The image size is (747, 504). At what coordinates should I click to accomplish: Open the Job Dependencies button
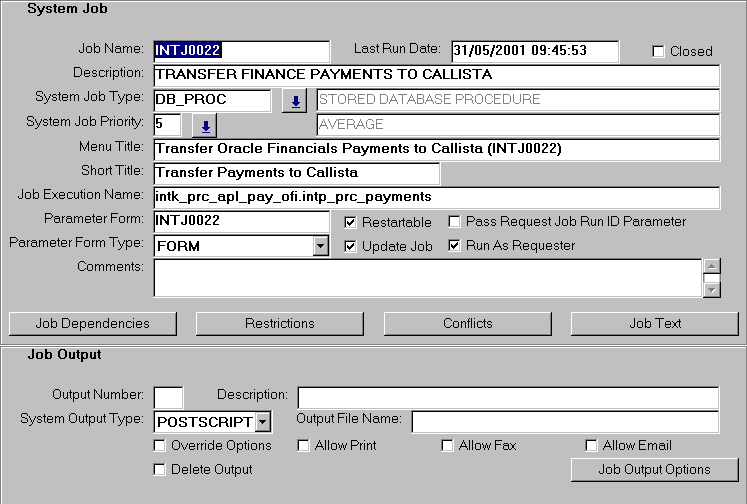pos(92,323)
